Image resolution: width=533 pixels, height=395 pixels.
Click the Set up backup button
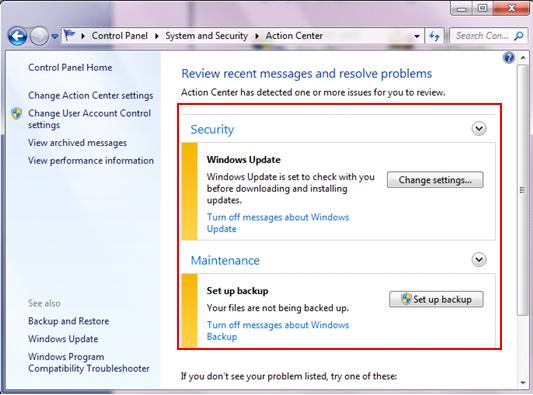coord(436,299)
